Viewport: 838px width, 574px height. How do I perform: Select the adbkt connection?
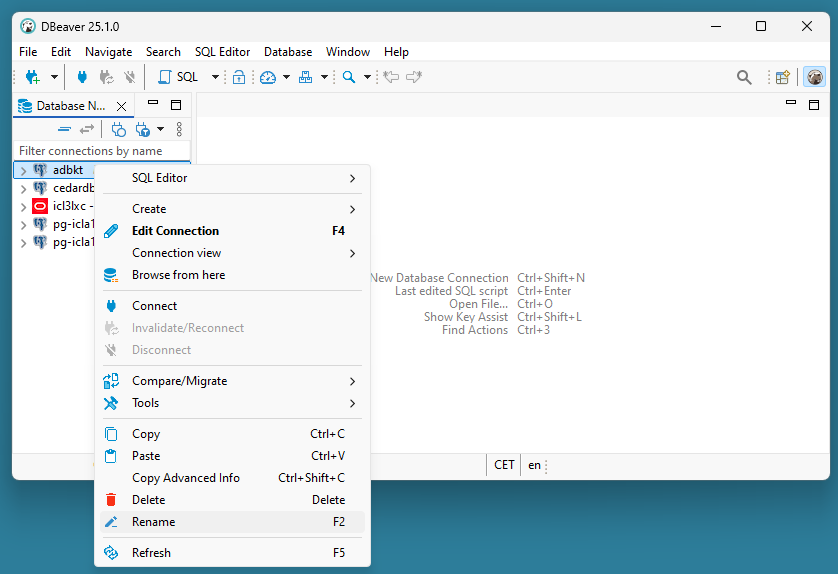pos(68,170)
